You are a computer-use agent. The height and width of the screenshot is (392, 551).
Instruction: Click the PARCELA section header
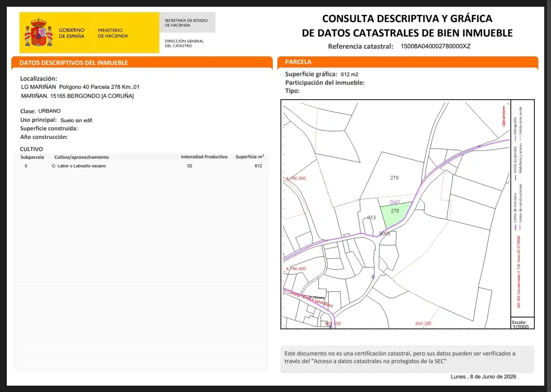click(298, 62)
